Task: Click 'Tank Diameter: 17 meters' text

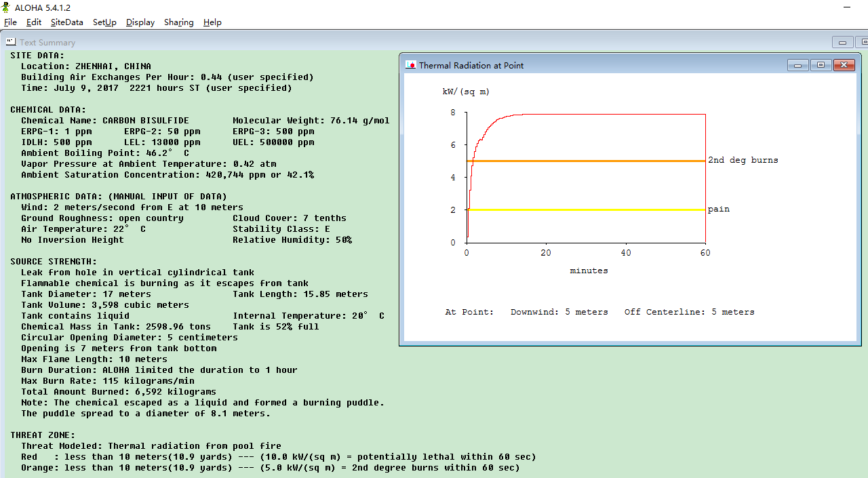Action: [86, 294]
